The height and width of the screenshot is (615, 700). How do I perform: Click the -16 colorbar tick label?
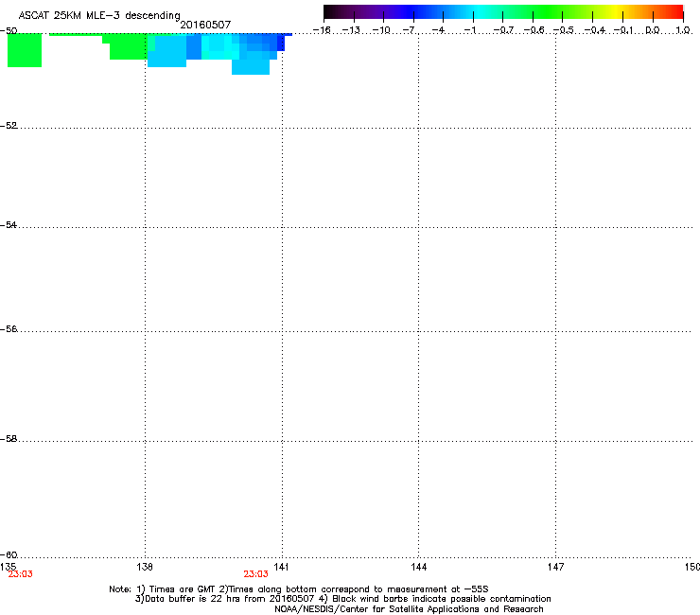(322, 30)
